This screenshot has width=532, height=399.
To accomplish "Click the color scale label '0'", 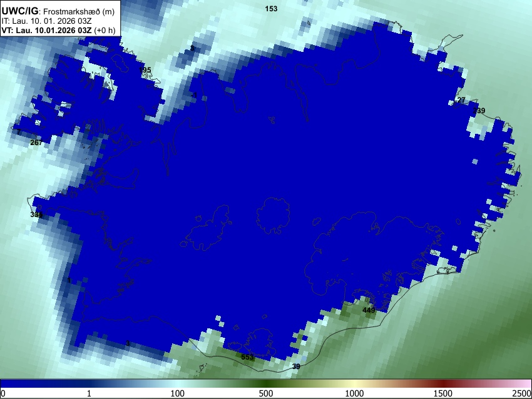I will click(x=3, y=393).
